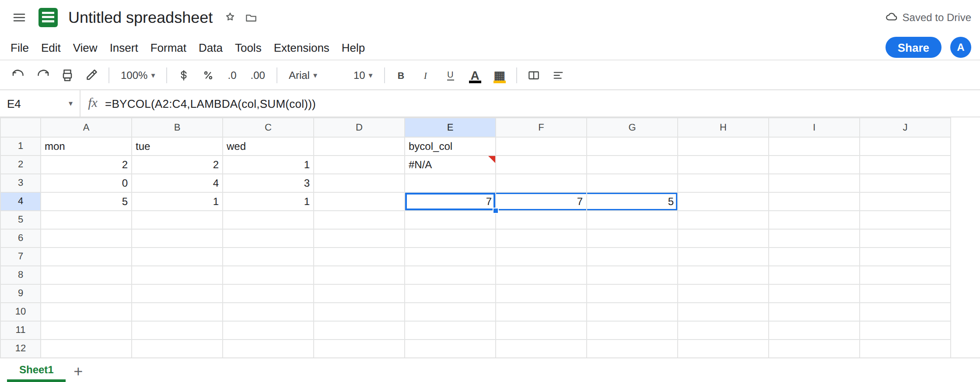Screen dimensions: 980x382
Task: Open the text color picker
Action: [475, 76]
